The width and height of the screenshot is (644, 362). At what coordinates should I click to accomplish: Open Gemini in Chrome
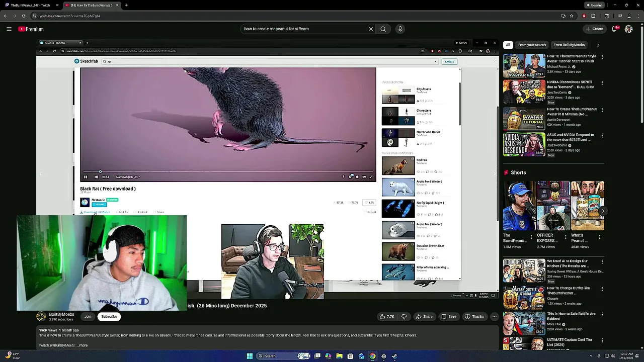coord(594,5)
